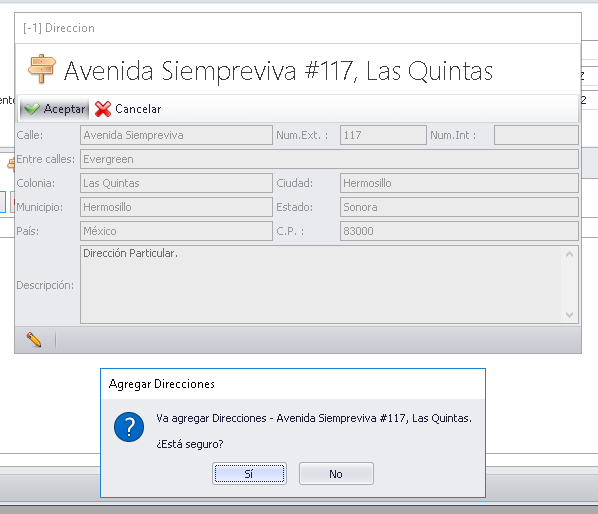Click the Calle field with Avenida Siempreviva
Viewport: 598px width, 514px height.
(176, 135)
